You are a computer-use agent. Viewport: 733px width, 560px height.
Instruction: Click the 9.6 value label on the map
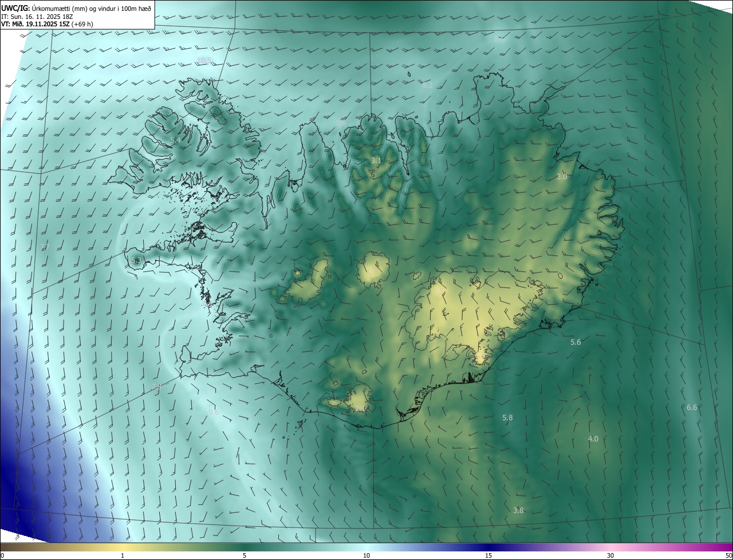tap(214, 412)
